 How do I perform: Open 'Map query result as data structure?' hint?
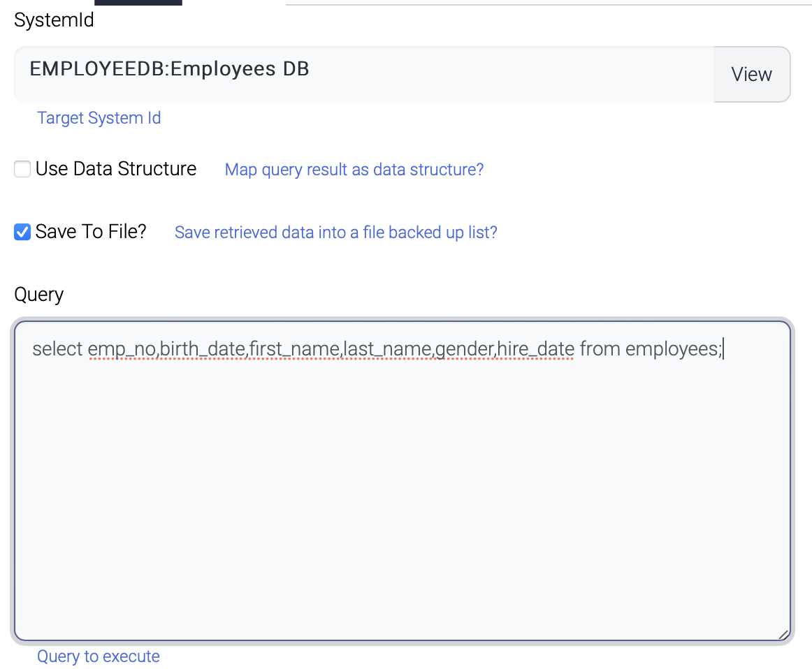pos(354,170)
